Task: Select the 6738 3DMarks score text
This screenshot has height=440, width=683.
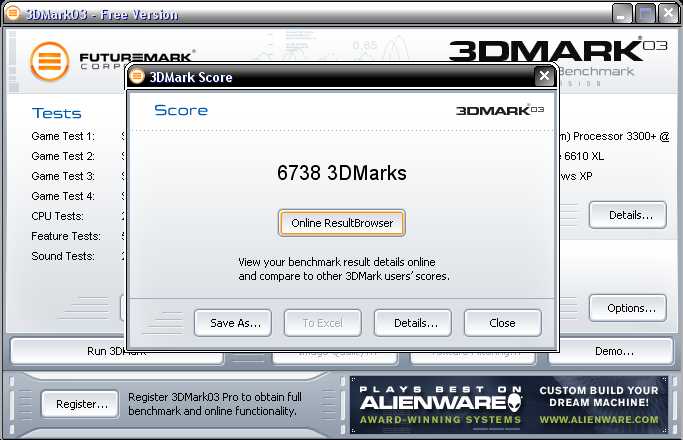Action: tap(342, 173)
